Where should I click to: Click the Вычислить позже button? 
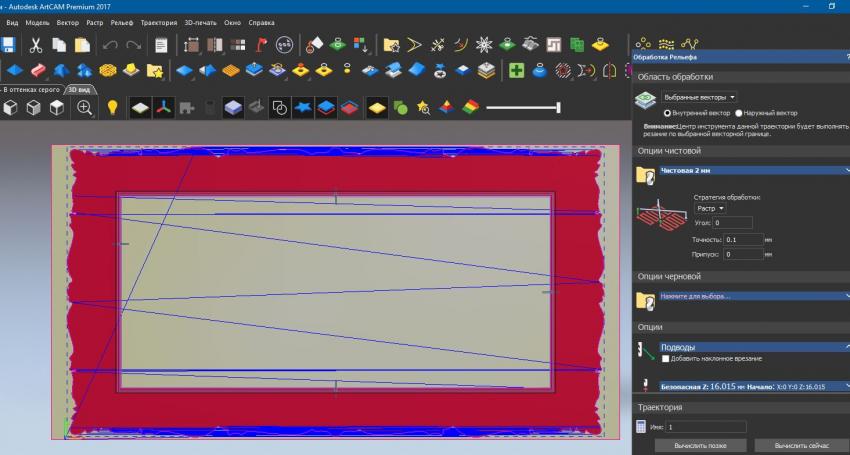700,444
